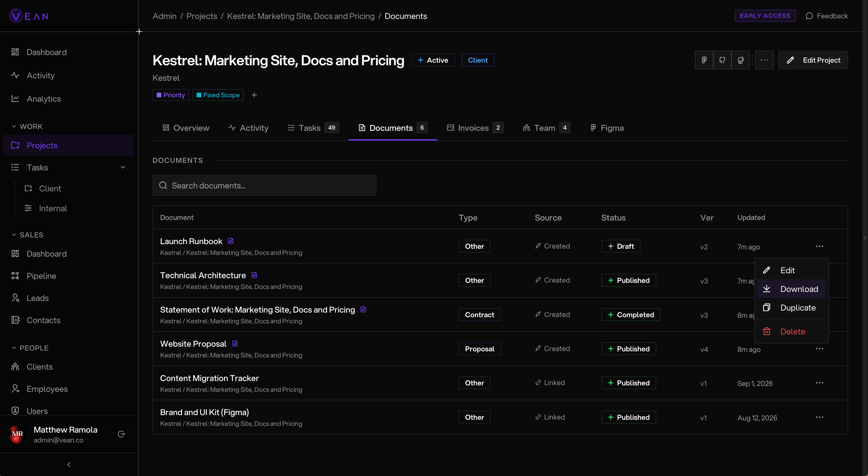
Task: Click the Priority tag's purple swatch
Action: pyautogui.click(x=159, y=95)
